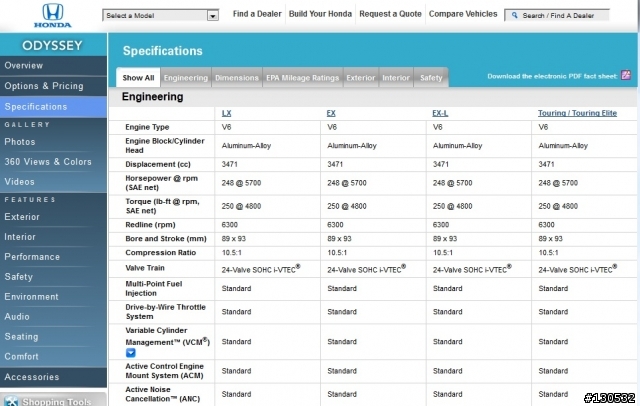Open Build Your Honda

pyautogui.click(x=320, y=14)
